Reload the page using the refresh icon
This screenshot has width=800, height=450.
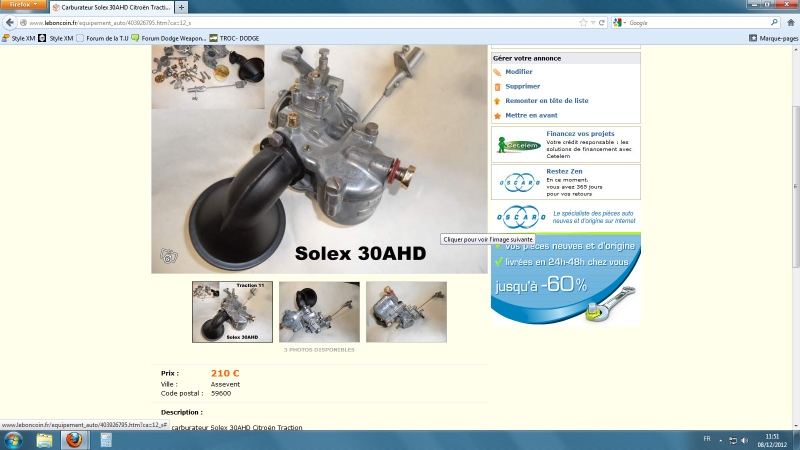(x=600, y=22)
